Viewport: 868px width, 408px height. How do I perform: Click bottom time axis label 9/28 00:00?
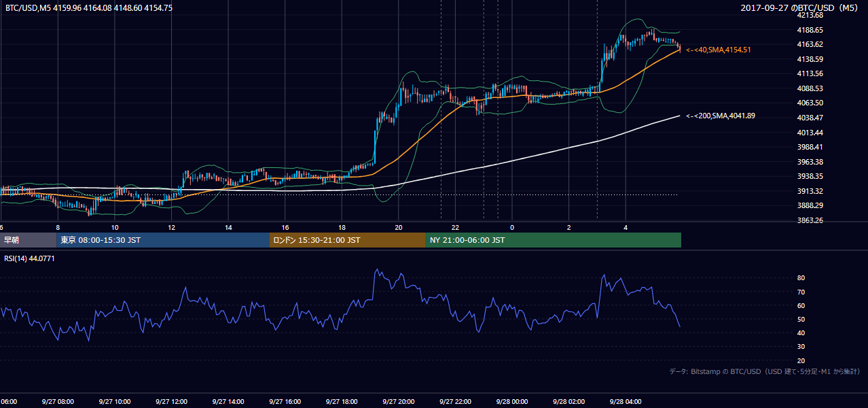512,402
